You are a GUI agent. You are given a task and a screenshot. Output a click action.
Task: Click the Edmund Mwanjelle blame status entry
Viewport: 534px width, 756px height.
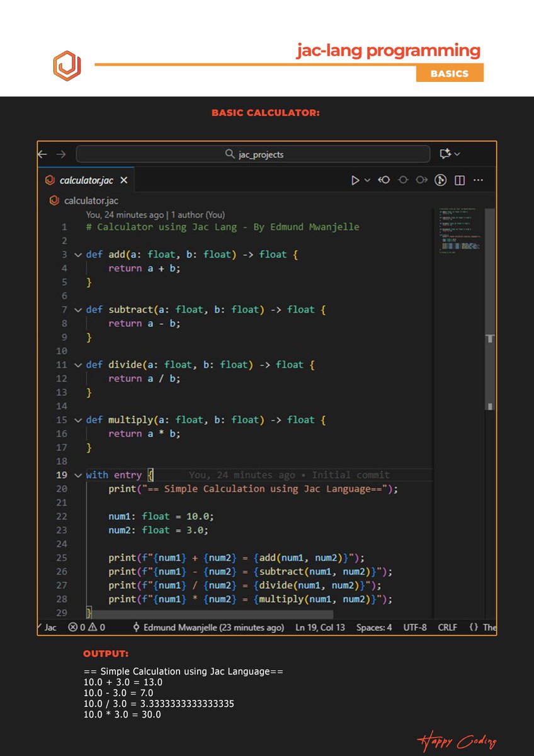(x=208, y=627)
